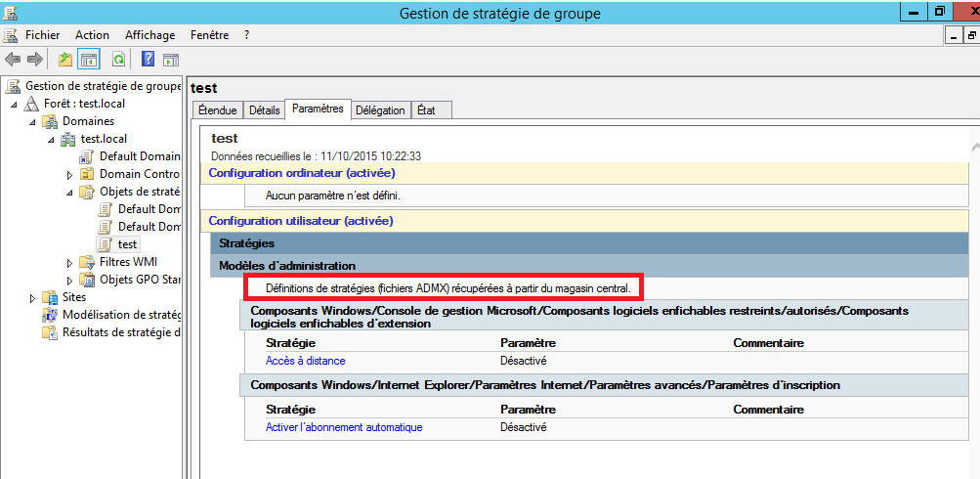Click the Configuration ordinateur (activée) heading
This screenshot has width=980, height=479.
pos(300,173)
